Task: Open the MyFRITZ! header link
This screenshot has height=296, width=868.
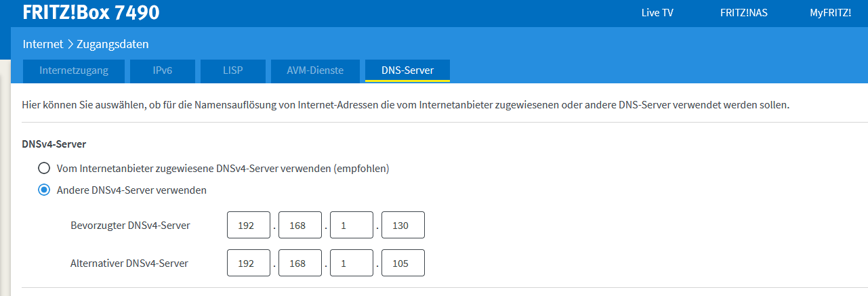Action: [831, 12]
